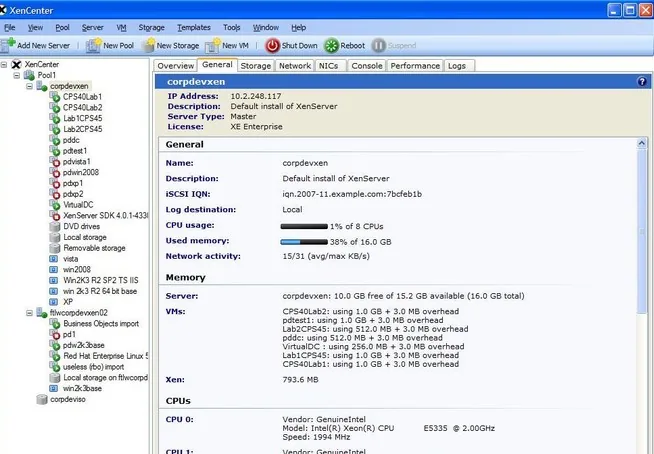Image resolution: width=654 pixels, height=454 pixels.
Task: Open the VM menu
Action: [x=121, y=28]
